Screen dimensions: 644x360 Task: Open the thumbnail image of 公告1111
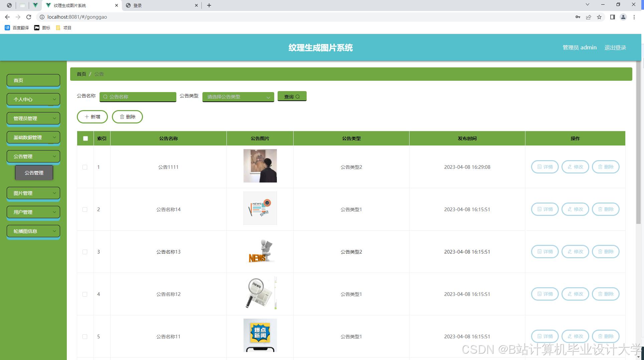(x=260, y=166)
